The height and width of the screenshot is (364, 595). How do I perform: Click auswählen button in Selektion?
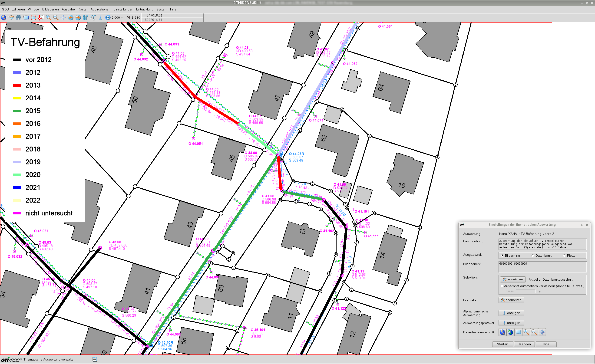(513, 279)
